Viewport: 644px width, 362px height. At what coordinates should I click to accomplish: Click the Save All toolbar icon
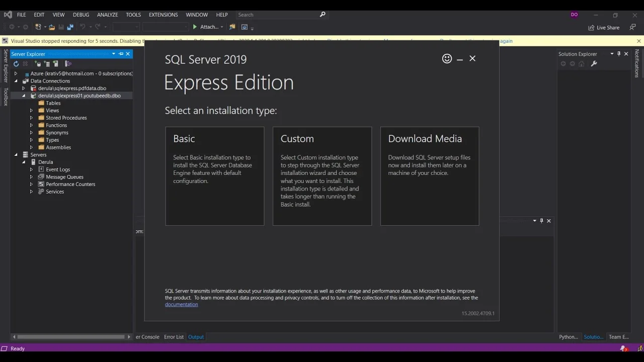click(x=70, y=27)
